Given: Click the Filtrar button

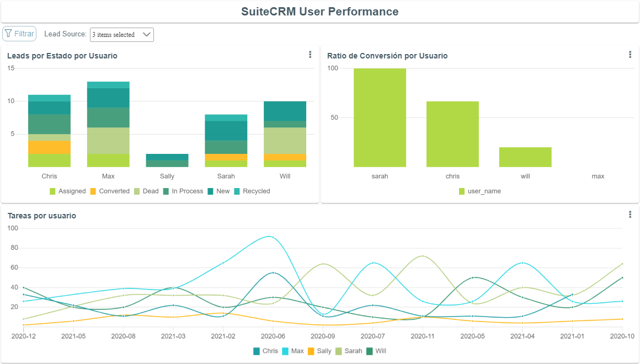Looking at the screenshot, I should (x=19, y=34).
